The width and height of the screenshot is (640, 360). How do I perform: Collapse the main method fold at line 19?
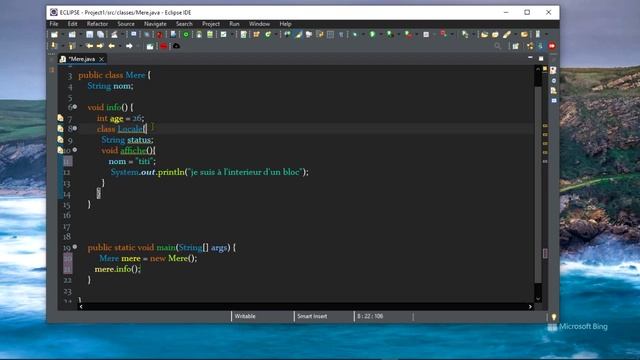pyautogui.click(x=75, y=247)
